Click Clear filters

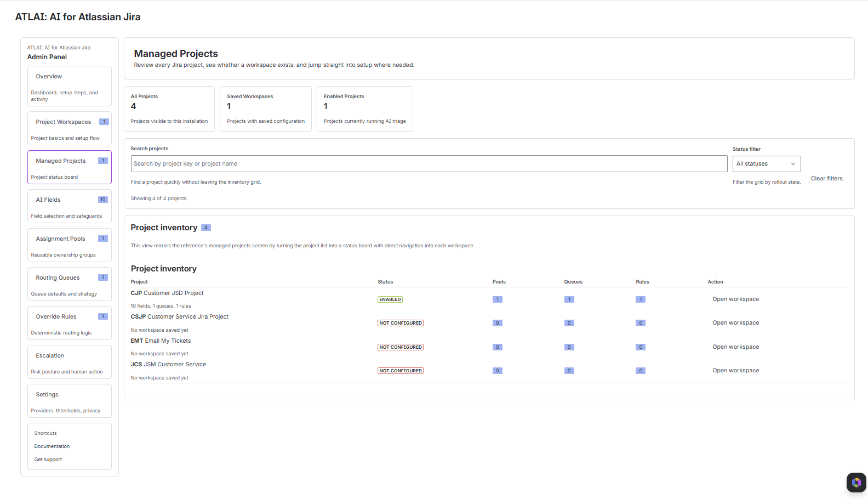826,178
